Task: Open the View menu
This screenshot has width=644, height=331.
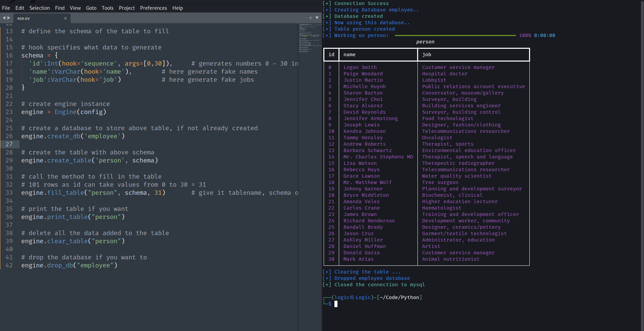Action: 75,8
